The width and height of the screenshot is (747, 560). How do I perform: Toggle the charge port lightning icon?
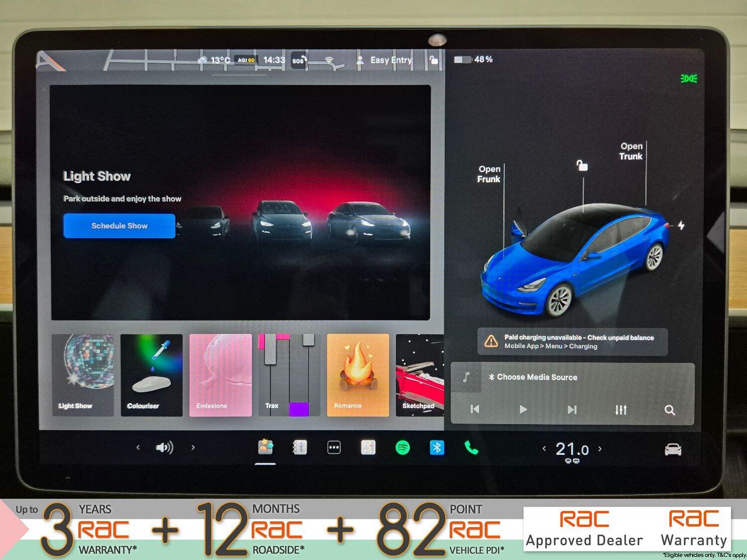(x=681, y=225)
